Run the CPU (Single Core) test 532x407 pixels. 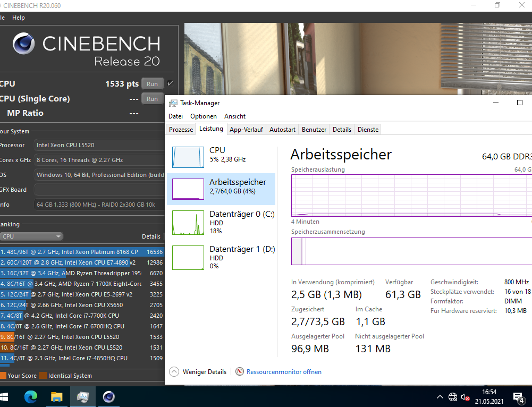pyautogui.click(x=153, y=99)
